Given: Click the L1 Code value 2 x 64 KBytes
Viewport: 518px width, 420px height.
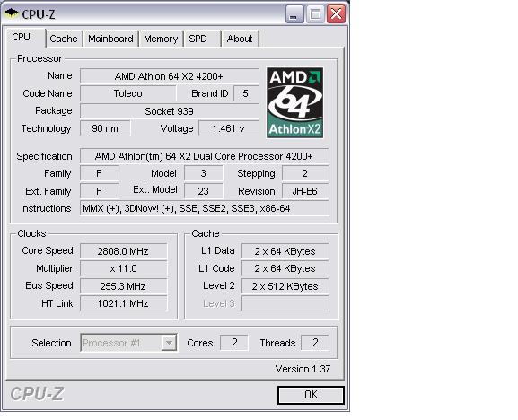Looking at the screenshot, I should [x=285, y=268].
